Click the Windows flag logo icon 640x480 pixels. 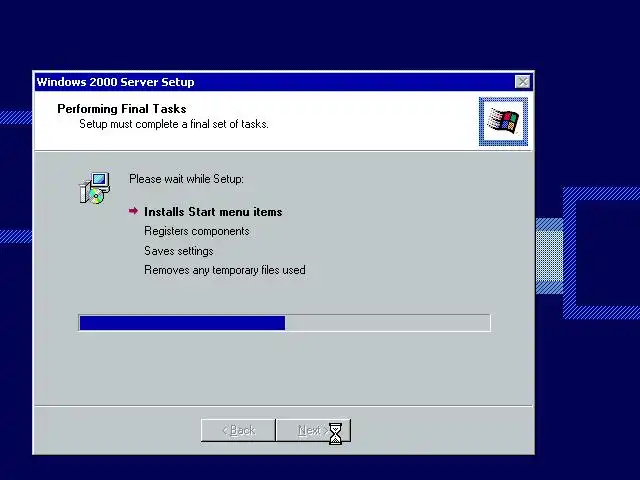503,121
